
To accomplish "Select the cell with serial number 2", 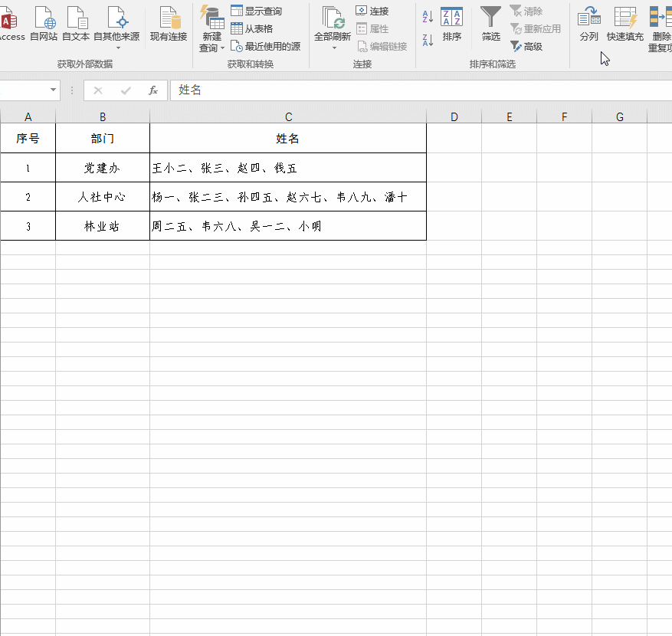I will tap(28, 197).
